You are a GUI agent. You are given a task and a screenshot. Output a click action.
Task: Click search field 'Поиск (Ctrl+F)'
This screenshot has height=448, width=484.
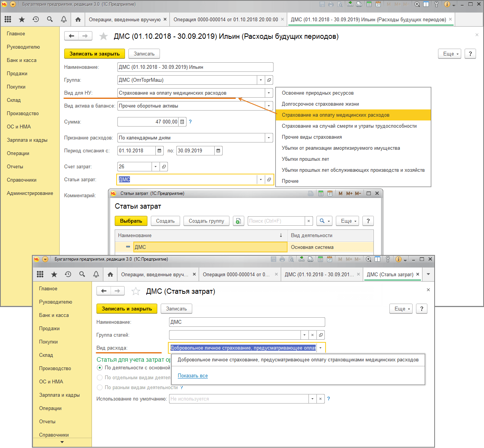(x=276, y=221)
